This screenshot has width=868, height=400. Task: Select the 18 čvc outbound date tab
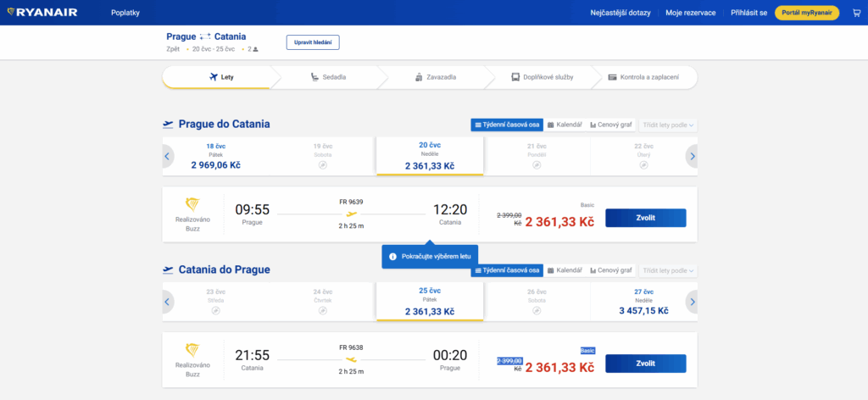[216, 157]
